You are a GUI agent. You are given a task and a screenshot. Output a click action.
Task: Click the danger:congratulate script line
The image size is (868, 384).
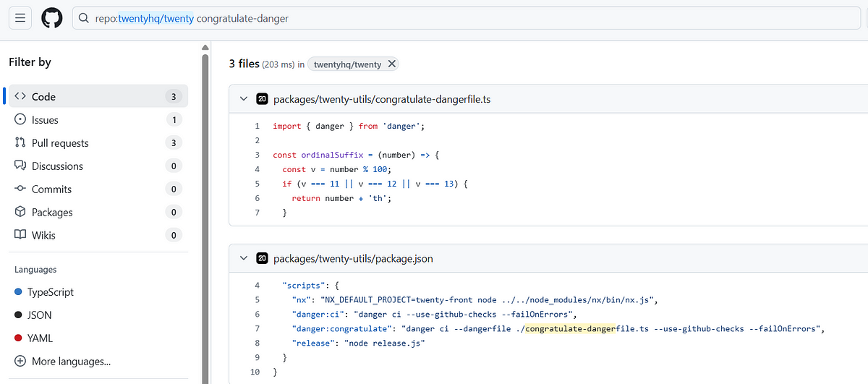(558, 328)
